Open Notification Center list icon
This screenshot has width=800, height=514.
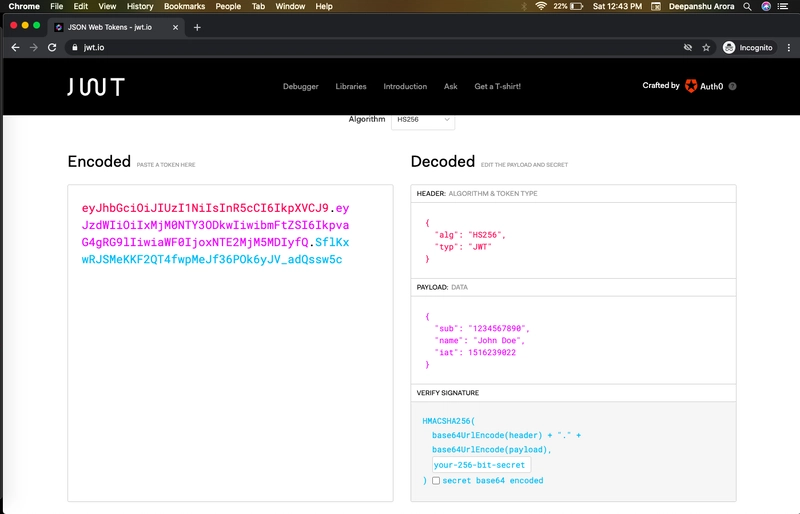(x=783, y=6)
